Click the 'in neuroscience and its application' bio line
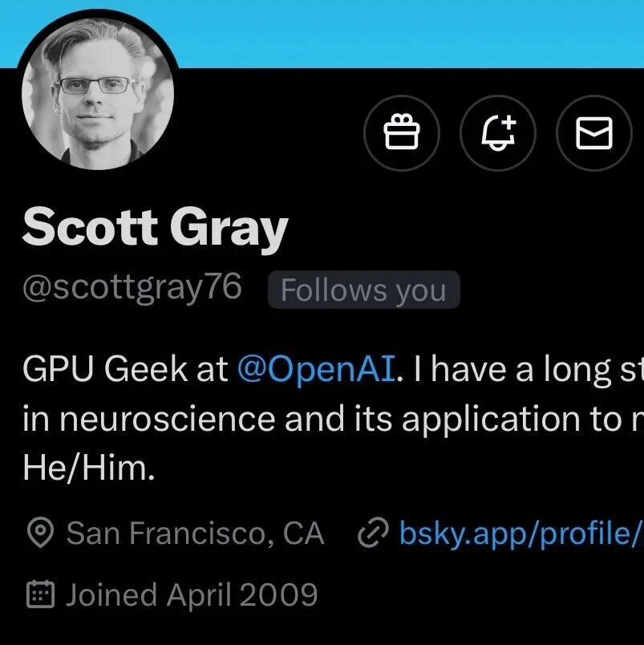The image size is (644, 645). 321,420
